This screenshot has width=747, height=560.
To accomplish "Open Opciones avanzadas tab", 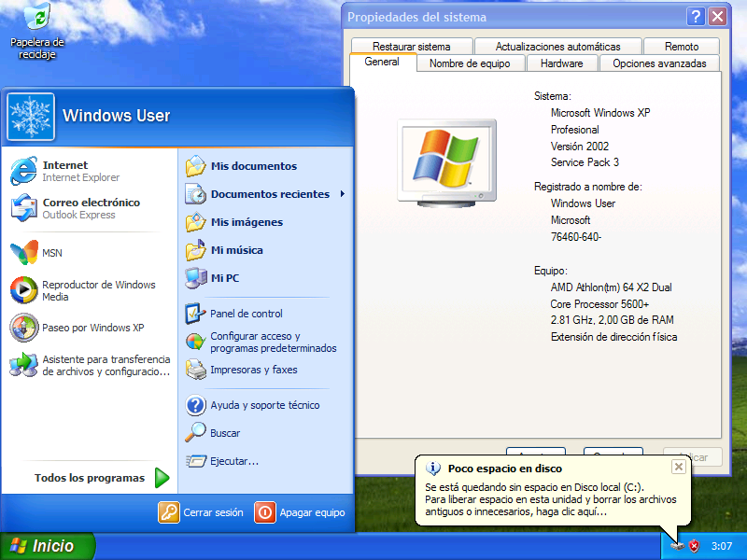I will tap(659, 63).
